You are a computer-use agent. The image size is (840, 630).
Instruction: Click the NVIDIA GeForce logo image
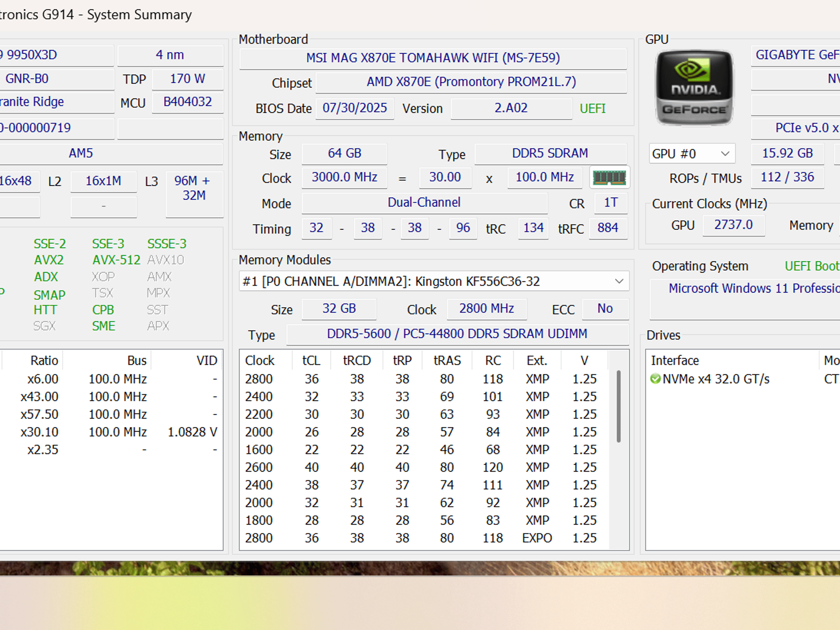[x=694, y=87]
